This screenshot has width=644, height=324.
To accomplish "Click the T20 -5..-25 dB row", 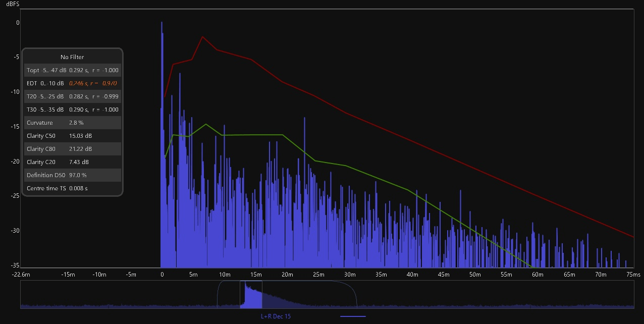I will coord(72,96).
